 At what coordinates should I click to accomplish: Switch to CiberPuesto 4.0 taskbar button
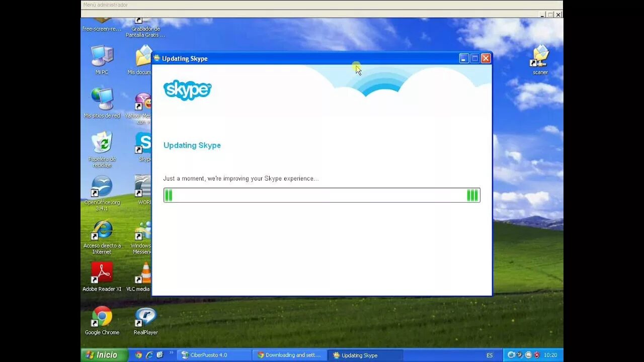[214, 355]
